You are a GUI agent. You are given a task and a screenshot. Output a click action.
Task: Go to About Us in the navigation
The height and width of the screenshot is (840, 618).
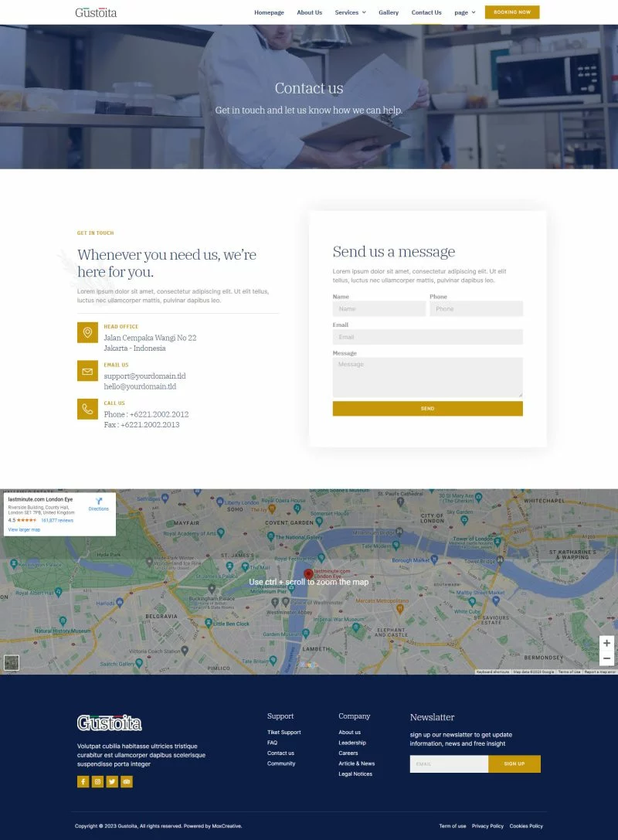coord(309,12)
